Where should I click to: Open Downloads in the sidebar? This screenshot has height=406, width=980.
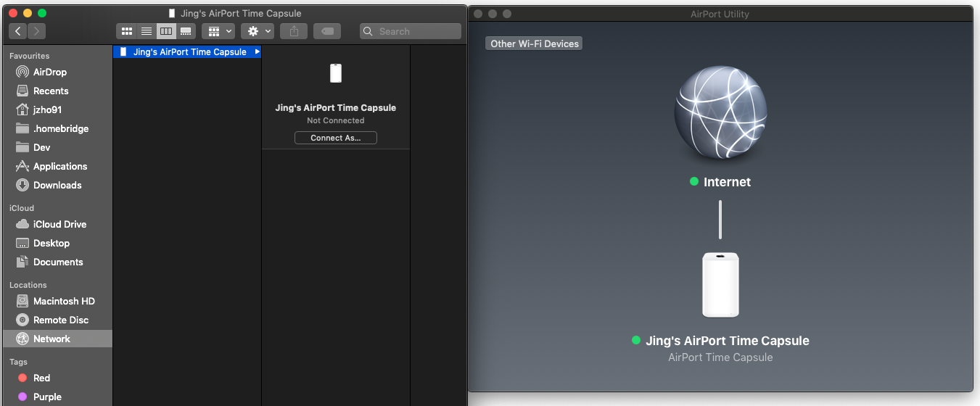point(57,185)
